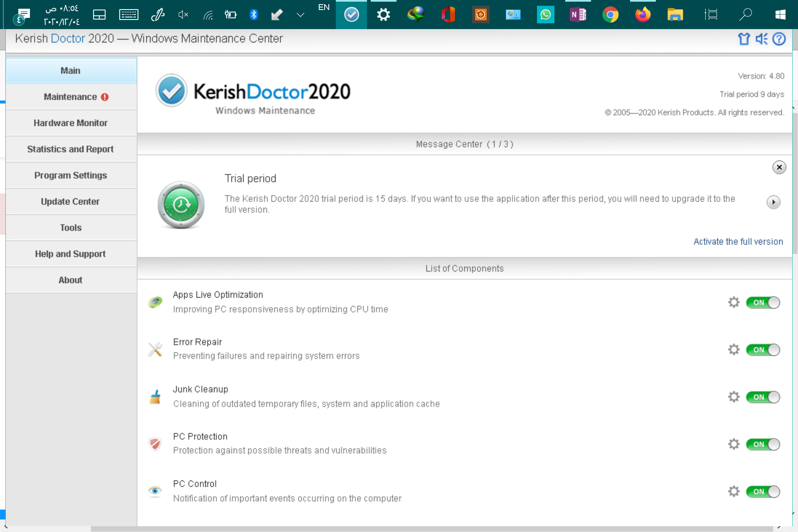
Task: Click 'Version: 4.80' text
Action: pyautogui.click(x=761, y=76)
